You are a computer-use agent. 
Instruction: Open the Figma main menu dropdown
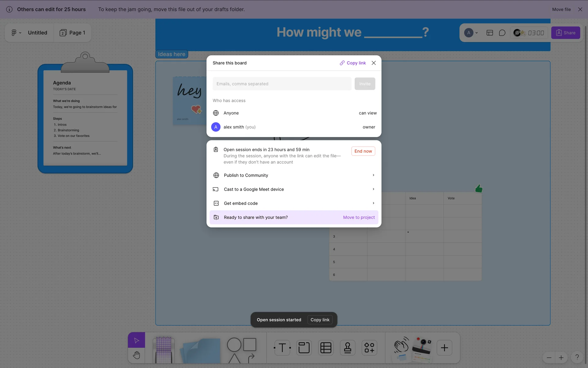16,33
